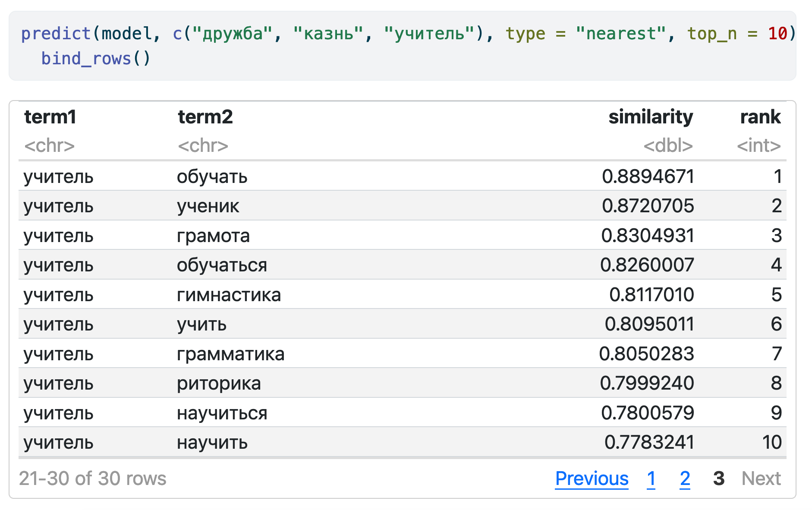This screenshot has height=510, width=812.
Task: Click the rank column header
Action: click(x=760, y=117)
